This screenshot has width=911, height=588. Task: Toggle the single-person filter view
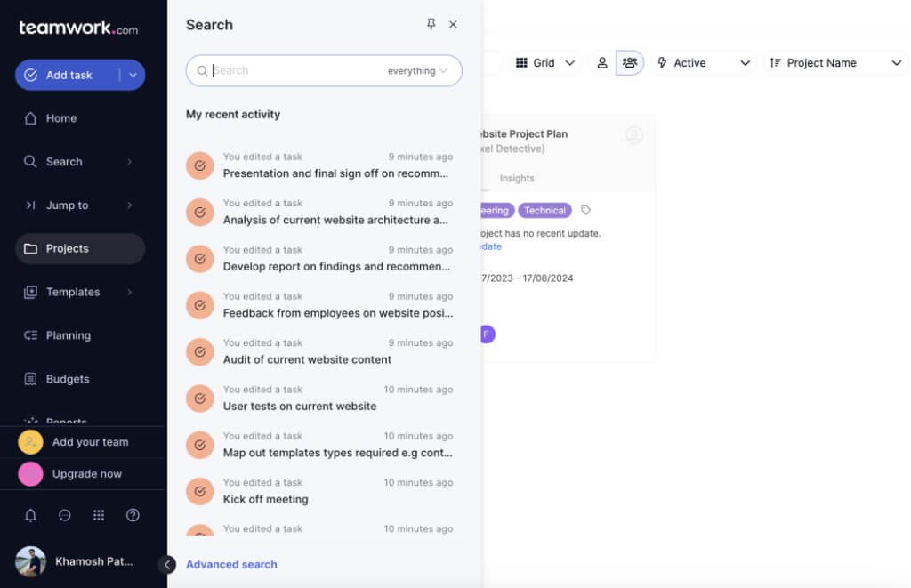click(603, 63)
